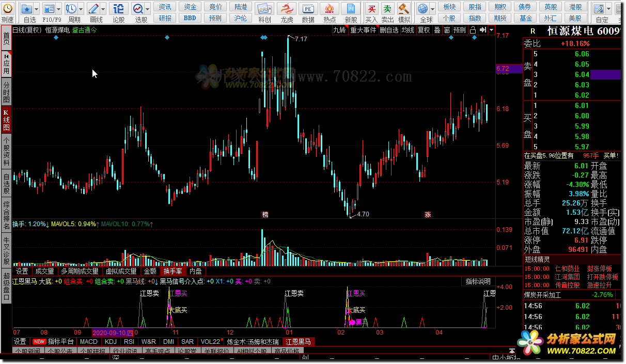Expand the 自选 dropdown arrow

[37, 9]
